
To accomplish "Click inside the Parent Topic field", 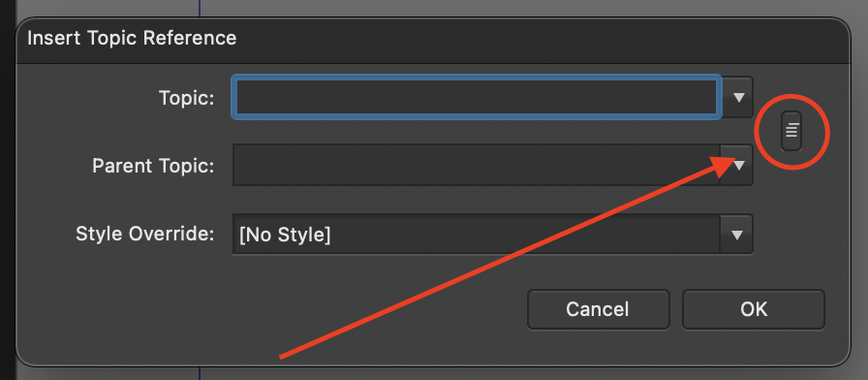I will (477, 165).
